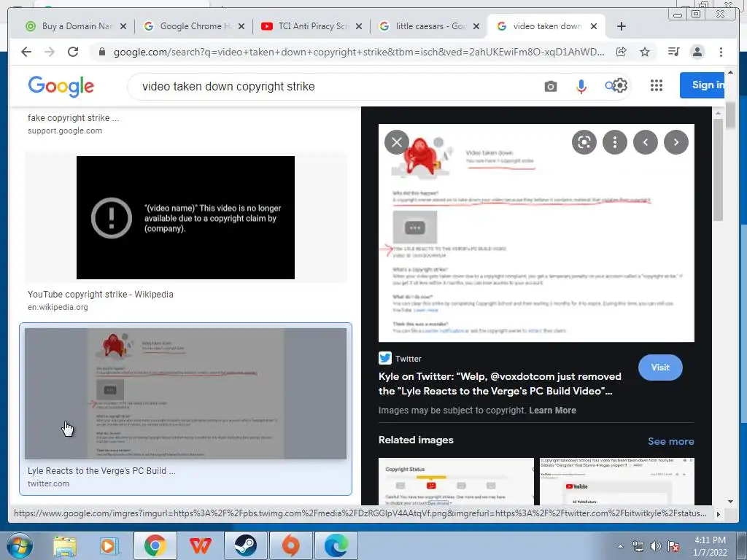Go back to the previous page
This screenshot has height=560, width=747.
(x=26, y=52)
